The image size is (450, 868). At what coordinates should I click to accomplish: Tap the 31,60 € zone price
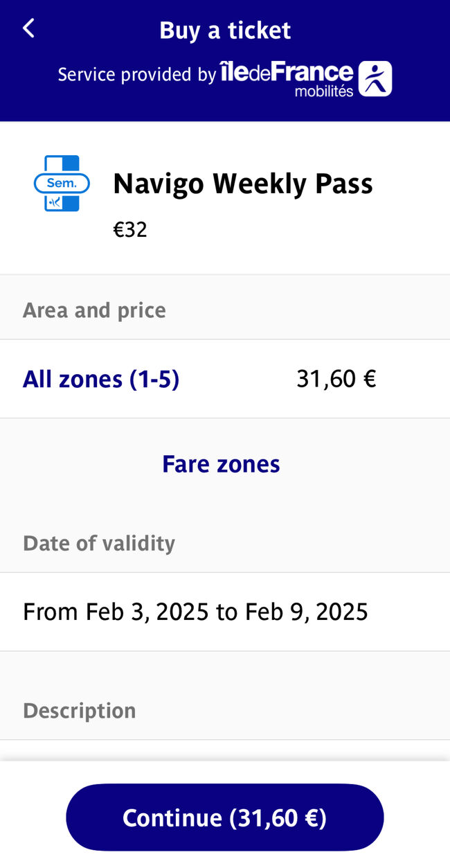pyautogui.click(x=336, y=379)
